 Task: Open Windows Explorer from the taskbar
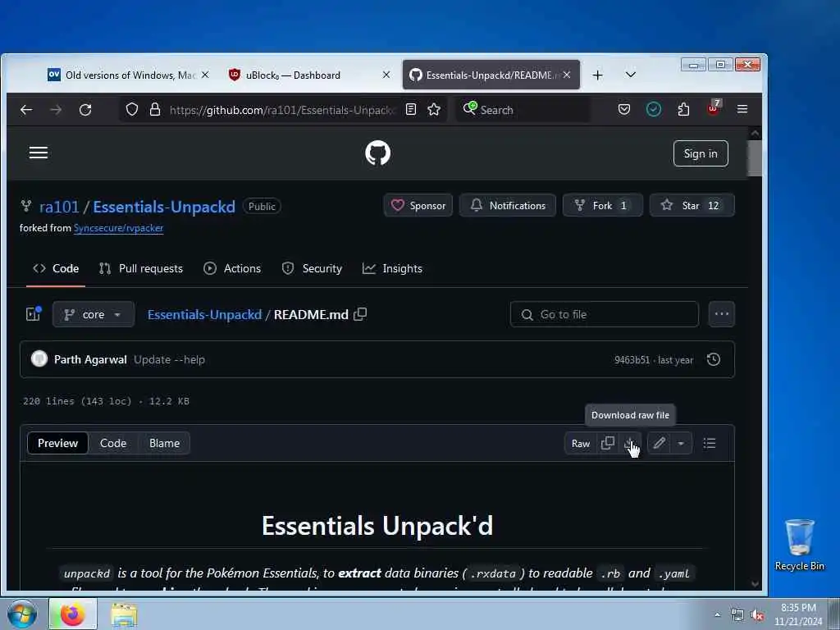click(124, 615)
